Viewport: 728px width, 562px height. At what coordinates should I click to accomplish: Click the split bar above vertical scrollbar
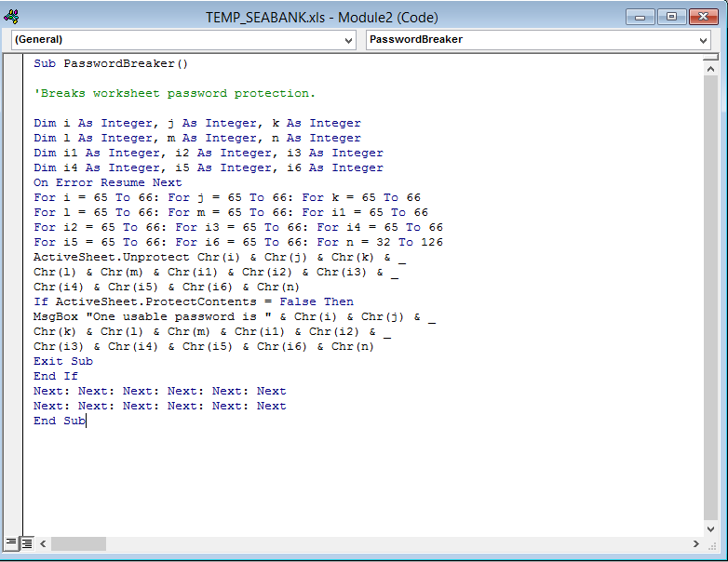pyautogui.click(x=710, y=57)
